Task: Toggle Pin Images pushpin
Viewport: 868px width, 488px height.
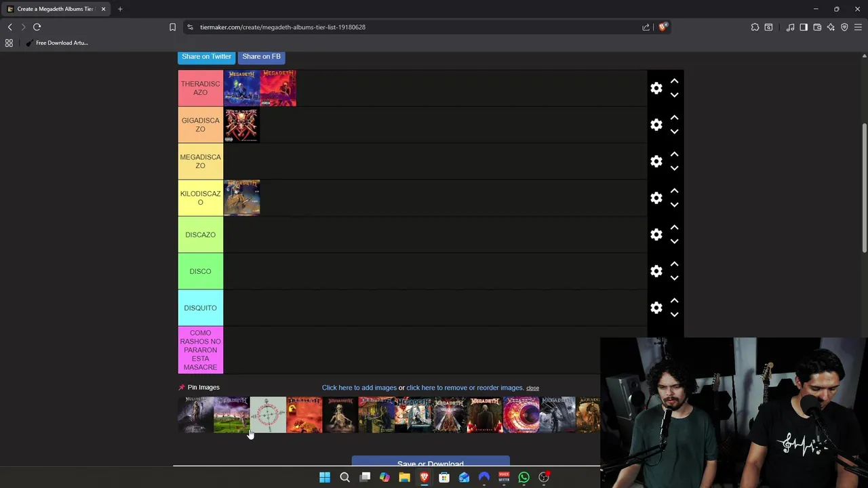Action: (182, 388)
